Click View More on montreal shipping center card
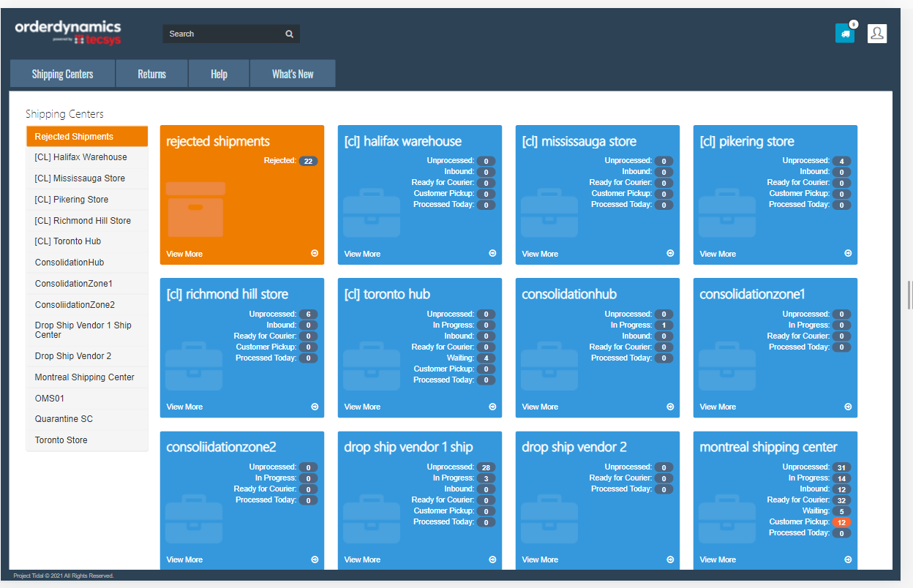The width and height of the screenshot is (913, 588). click(x=718, y=559)
